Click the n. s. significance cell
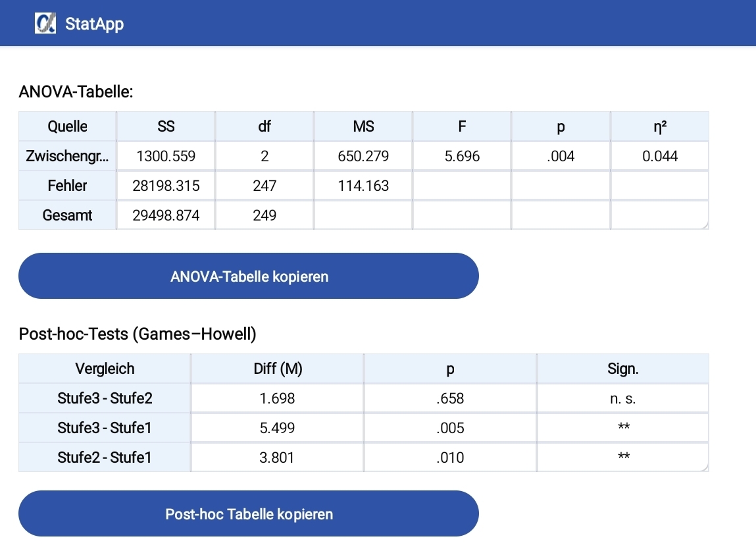Viewport: 756px width, 549px height. pyautogui.click(x=623, y=398)
